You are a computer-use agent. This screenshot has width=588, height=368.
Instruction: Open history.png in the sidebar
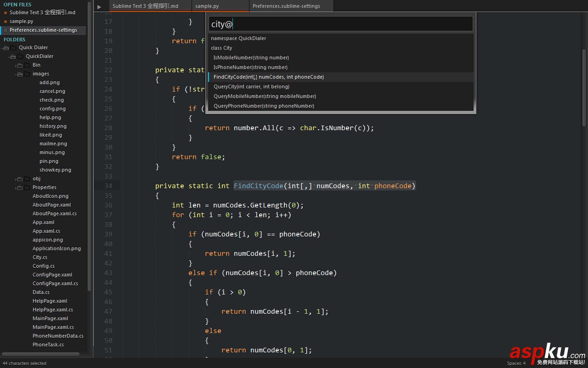point(53,126)
